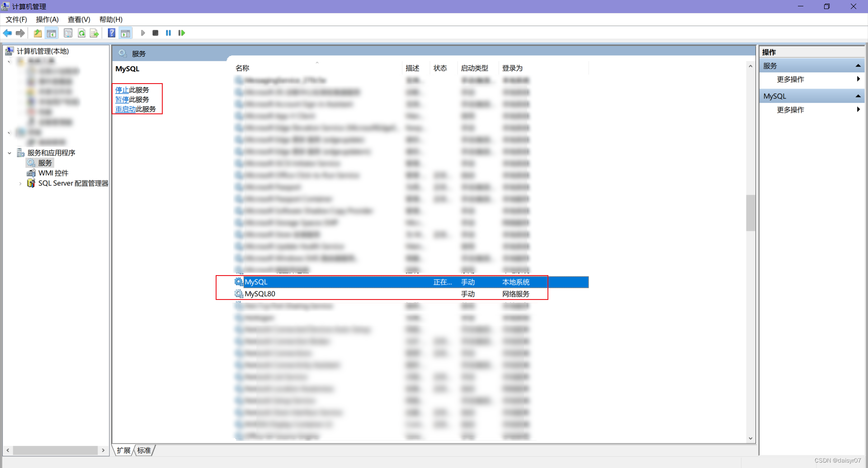Open the 操作(A) menu
The height and width of the screenshot is (468, 868).
(x=47, y=19)
